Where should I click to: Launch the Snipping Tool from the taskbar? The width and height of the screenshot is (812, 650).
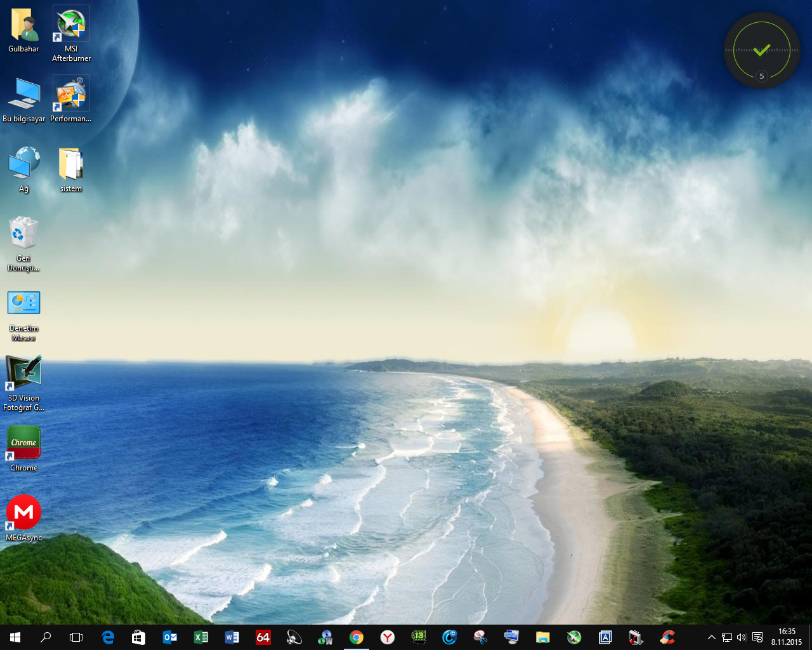(x=481, y=637)
